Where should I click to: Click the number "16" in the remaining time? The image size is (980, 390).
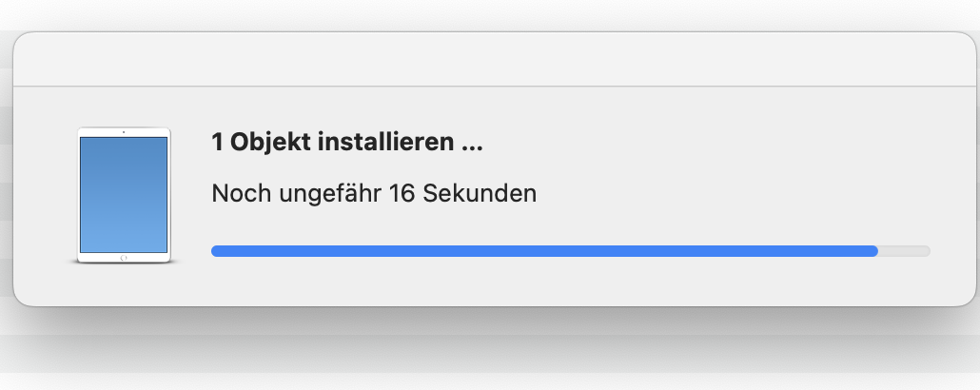(401, 194)
